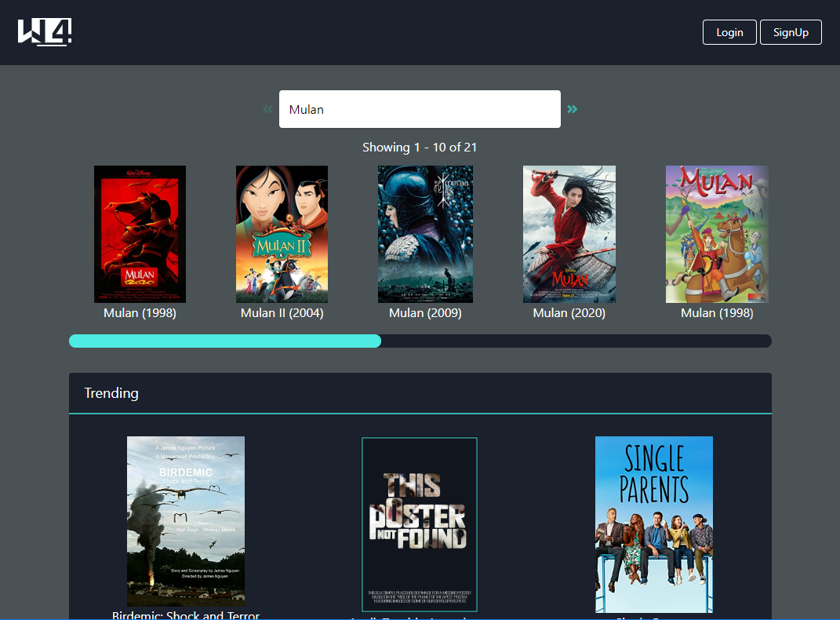Click the 'Birdemic: Shock and Terror' title
Image resolution: width=840 pixels, height=620 pixels.
[186, 615]
